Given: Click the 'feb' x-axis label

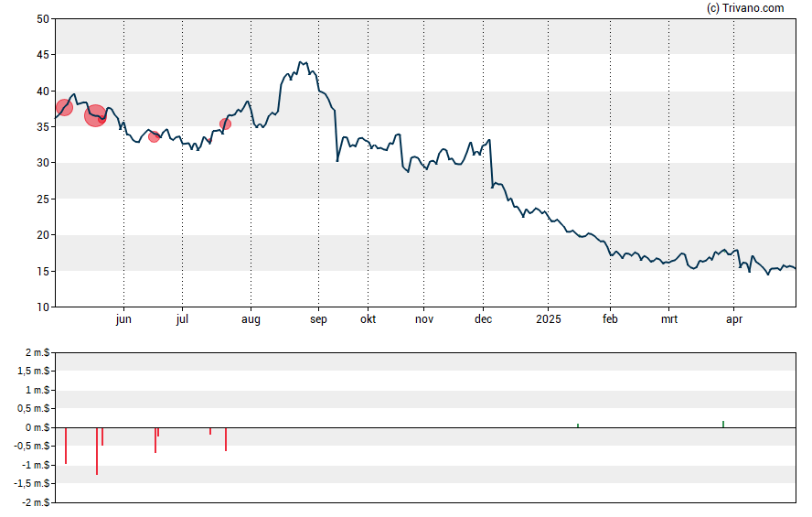Looking at the screenshot, I should click(610, 319).
